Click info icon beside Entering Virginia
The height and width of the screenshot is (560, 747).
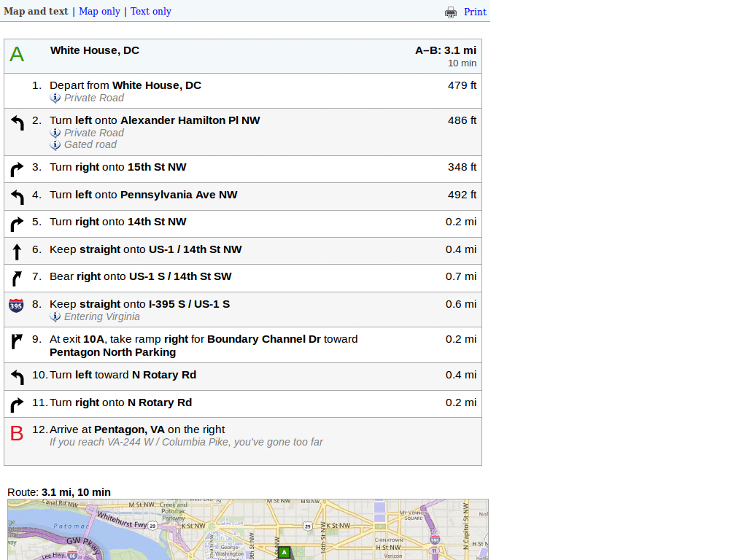55,316
